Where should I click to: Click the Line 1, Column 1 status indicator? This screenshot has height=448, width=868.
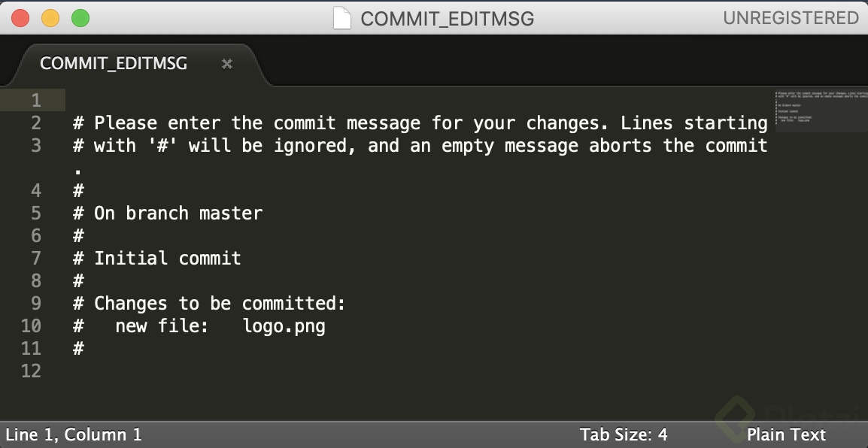(74, 434)
